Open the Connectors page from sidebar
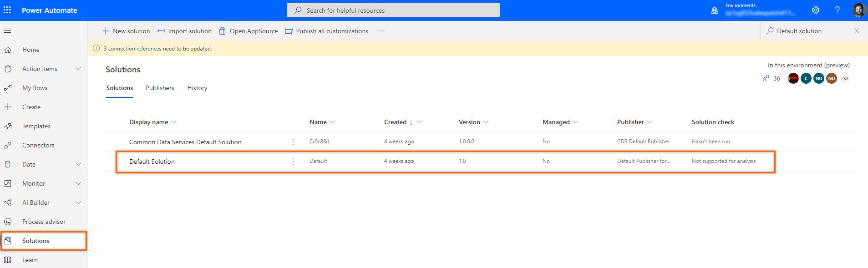 click(x=38, y=145)
